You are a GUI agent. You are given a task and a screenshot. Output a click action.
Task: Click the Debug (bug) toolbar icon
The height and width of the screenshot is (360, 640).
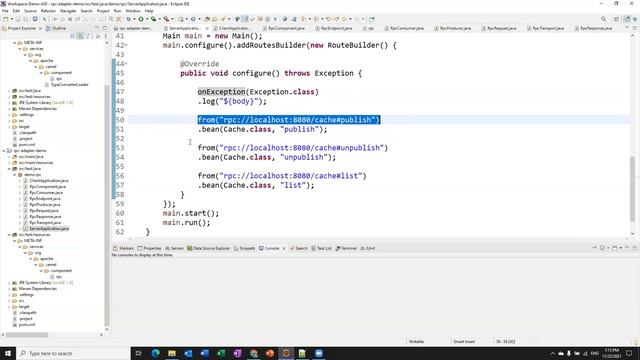(x=129, y=19)
